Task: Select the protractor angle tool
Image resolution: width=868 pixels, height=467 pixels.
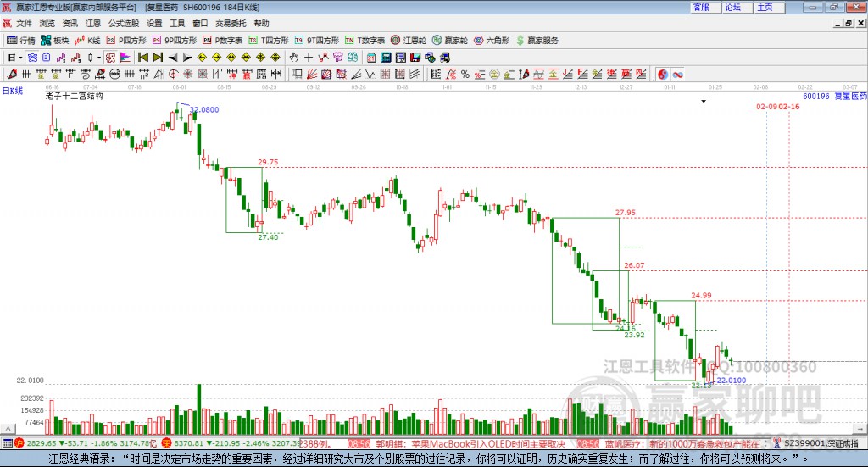Action: 159,74
